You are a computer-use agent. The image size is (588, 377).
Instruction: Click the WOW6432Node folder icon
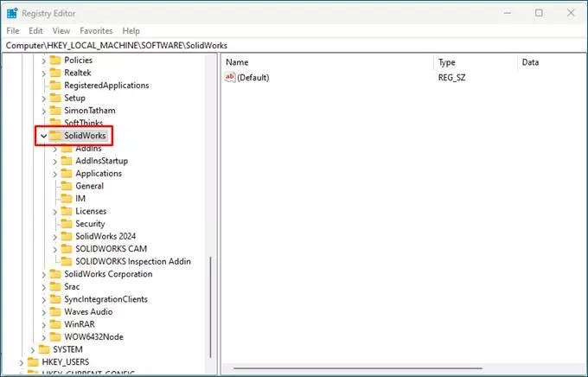pyautogui.click(x=55, y=336)
